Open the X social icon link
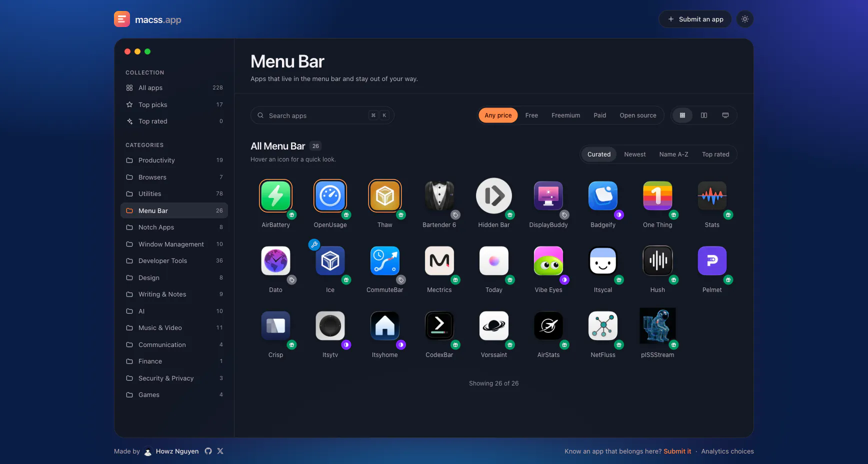 coord(220,451)
